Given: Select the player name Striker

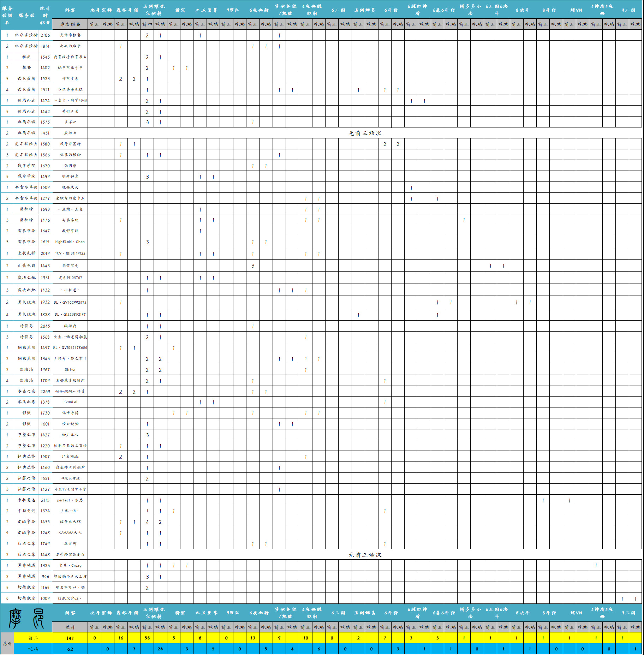Looking at the screenshot, I should point(70,370).
